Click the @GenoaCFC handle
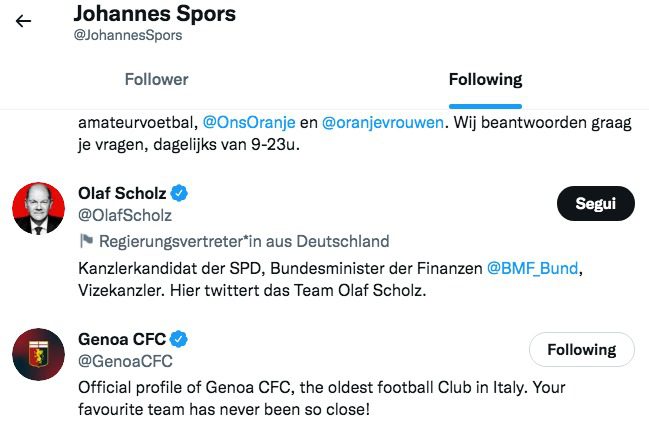 [x=125, y=361]
